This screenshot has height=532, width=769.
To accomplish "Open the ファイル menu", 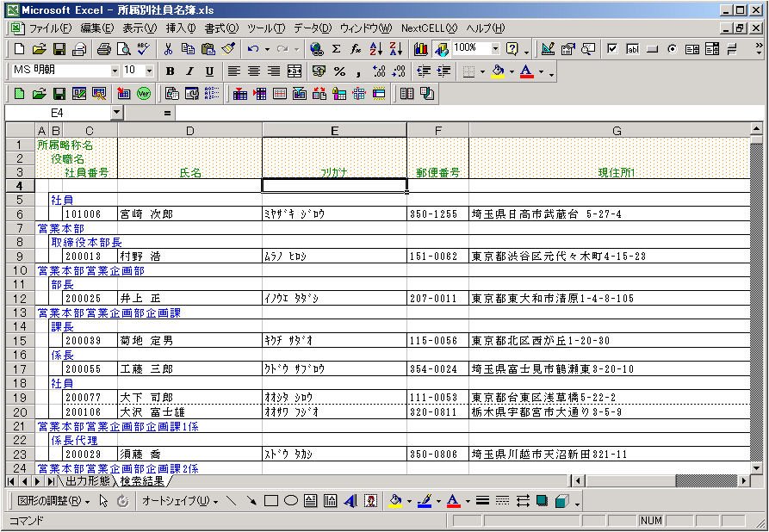I will coord(51,28).
